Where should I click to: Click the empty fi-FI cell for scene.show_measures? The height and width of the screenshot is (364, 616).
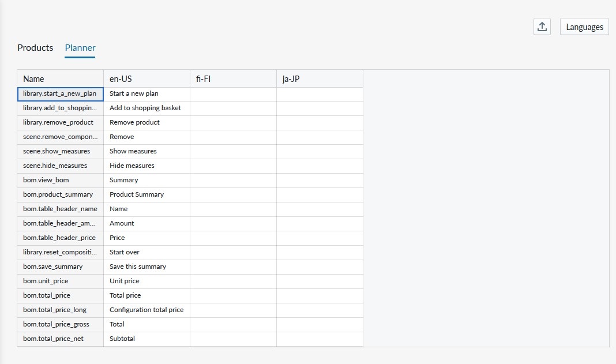tap(234, 152)
